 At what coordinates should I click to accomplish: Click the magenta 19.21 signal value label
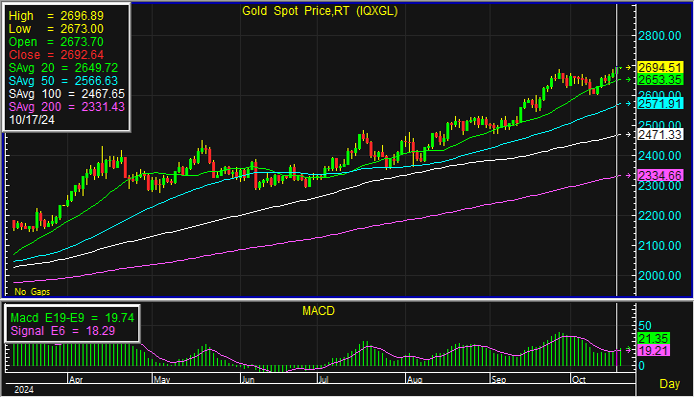[653, 351]
